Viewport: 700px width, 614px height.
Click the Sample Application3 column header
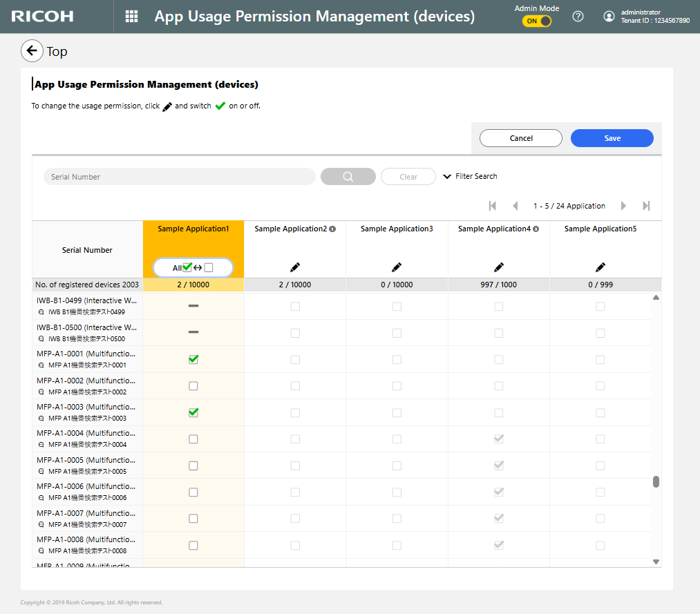click(x=397, y=229)
